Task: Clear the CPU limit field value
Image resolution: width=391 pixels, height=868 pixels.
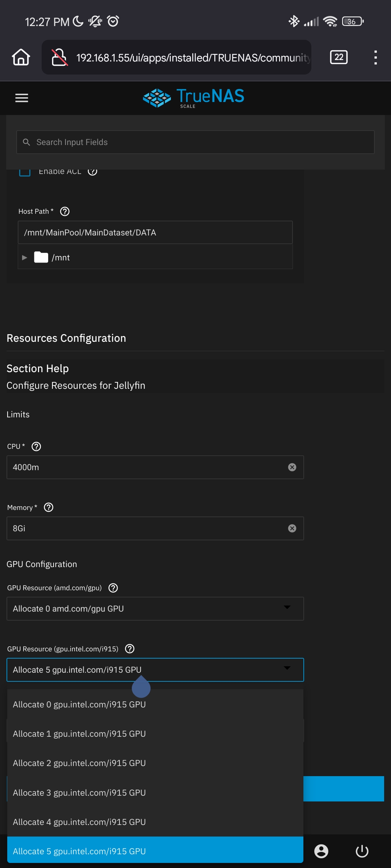Action: point(292,467)
